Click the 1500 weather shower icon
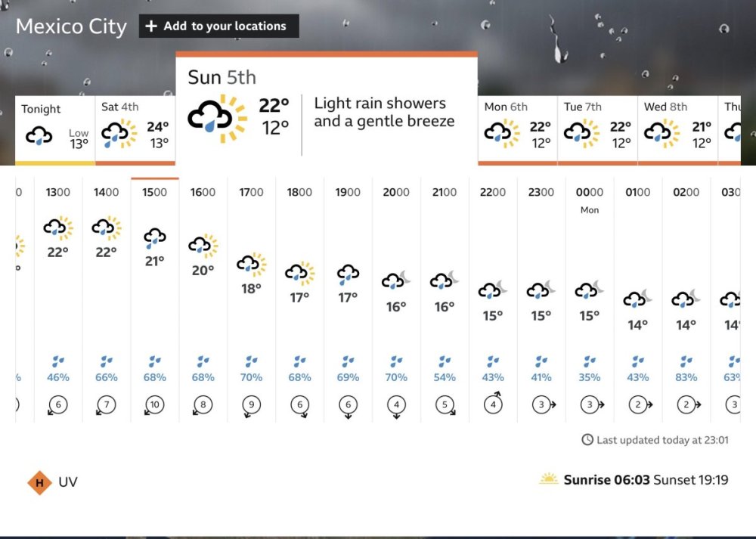Image resolution: width=756 pixels, height=539 pixels. tap(155, 237)
